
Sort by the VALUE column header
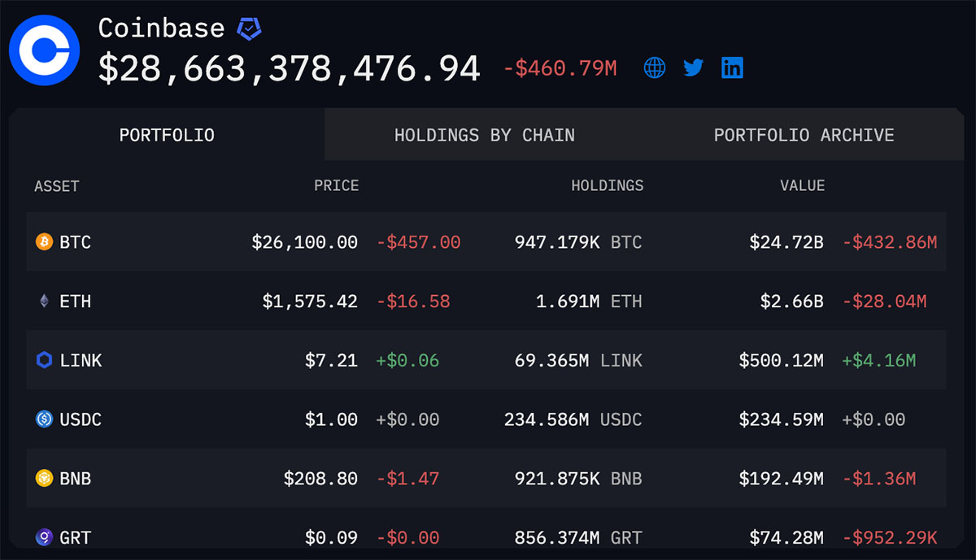[803, 186]
